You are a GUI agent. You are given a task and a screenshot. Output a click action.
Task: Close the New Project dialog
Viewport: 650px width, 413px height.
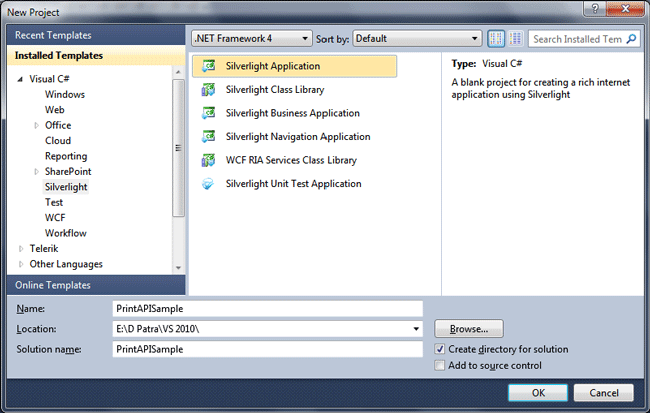[625, 8]
